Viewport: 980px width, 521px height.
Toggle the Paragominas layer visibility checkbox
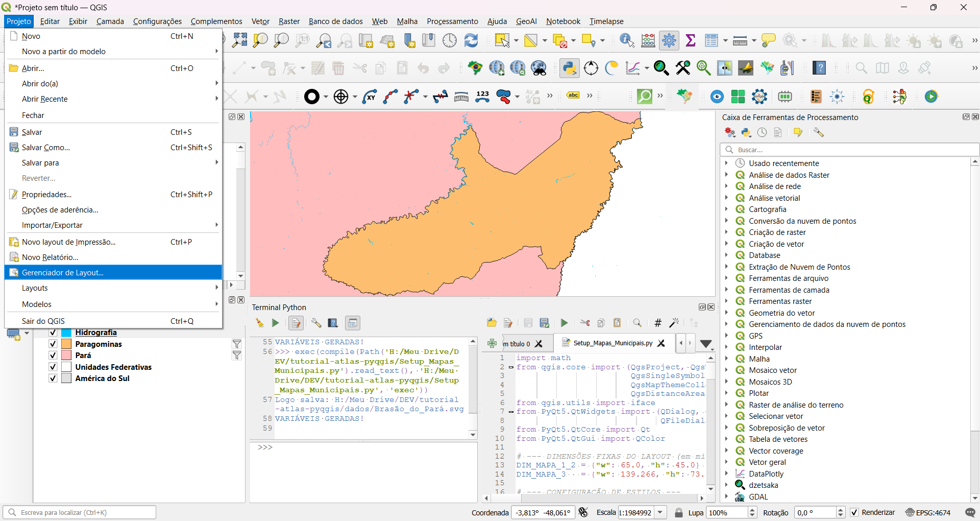pyautogui.click(x=53, y=344)
